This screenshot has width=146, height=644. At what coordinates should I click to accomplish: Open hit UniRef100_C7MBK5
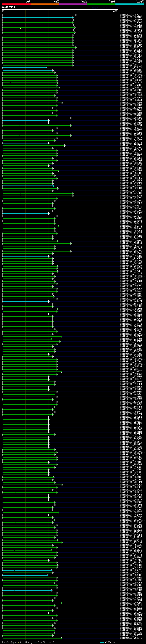point(131,146)
